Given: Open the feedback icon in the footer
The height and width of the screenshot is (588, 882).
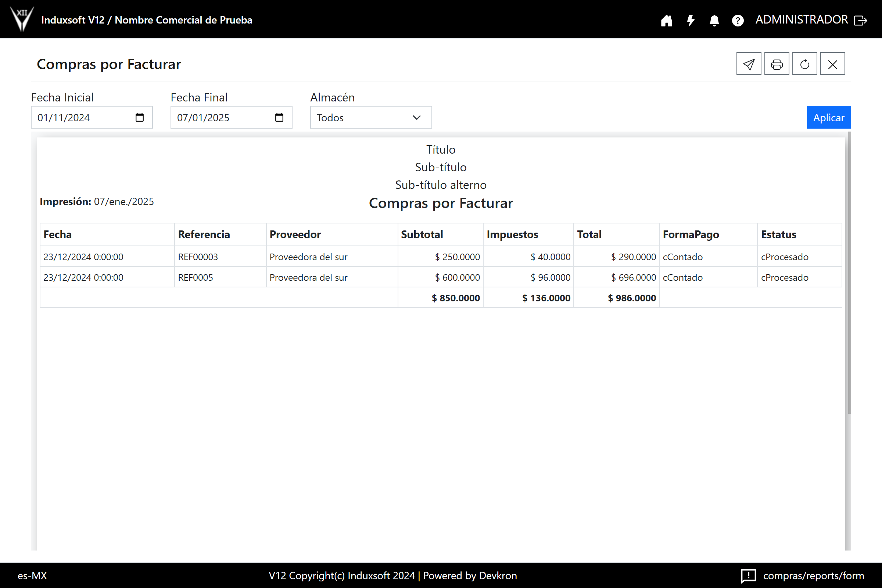Looking at the screenshot, I should (748, 575).
